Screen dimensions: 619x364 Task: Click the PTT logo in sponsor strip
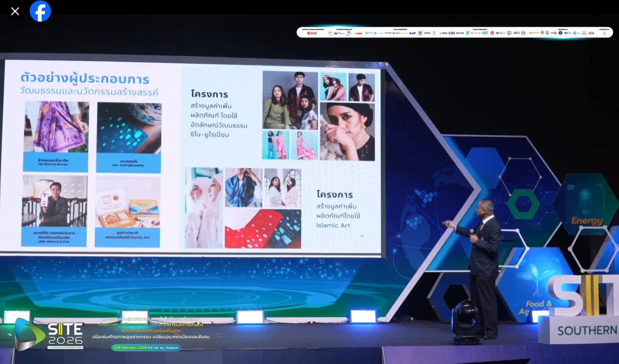coord(412,33)
